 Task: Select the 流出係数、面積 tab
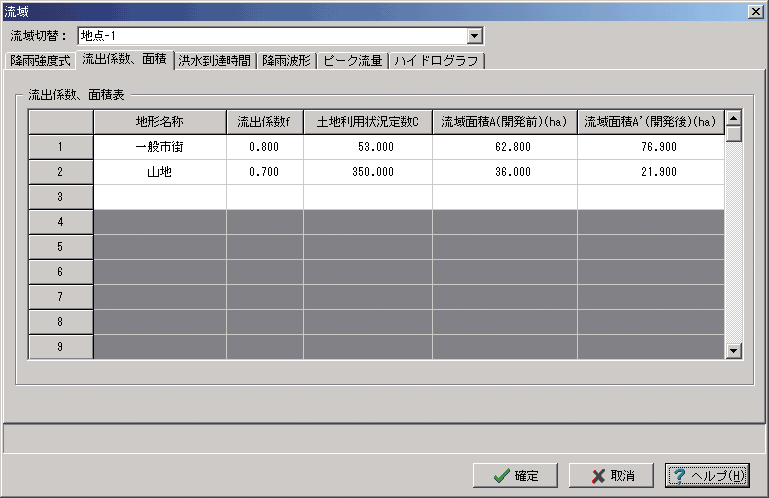click(125, 59)
